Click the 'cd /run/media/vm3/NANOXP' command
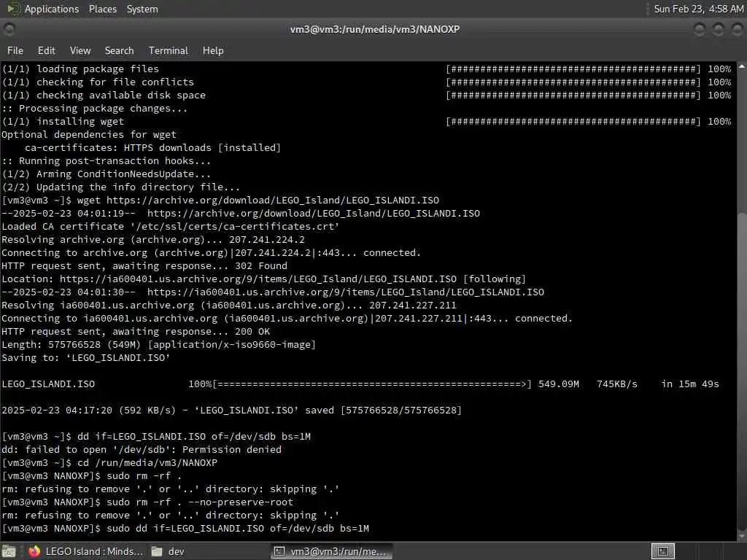 point(147,462)
